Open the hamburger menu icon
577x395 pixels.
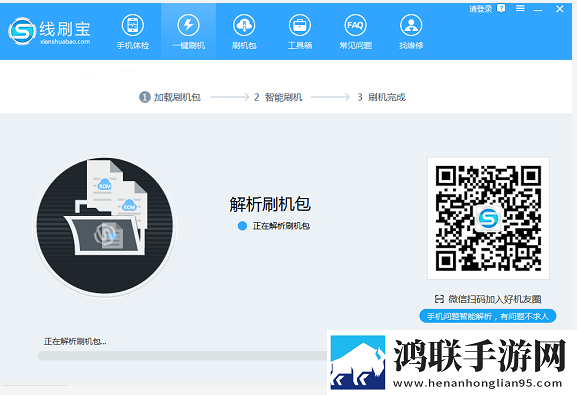[x=520, y=8]
